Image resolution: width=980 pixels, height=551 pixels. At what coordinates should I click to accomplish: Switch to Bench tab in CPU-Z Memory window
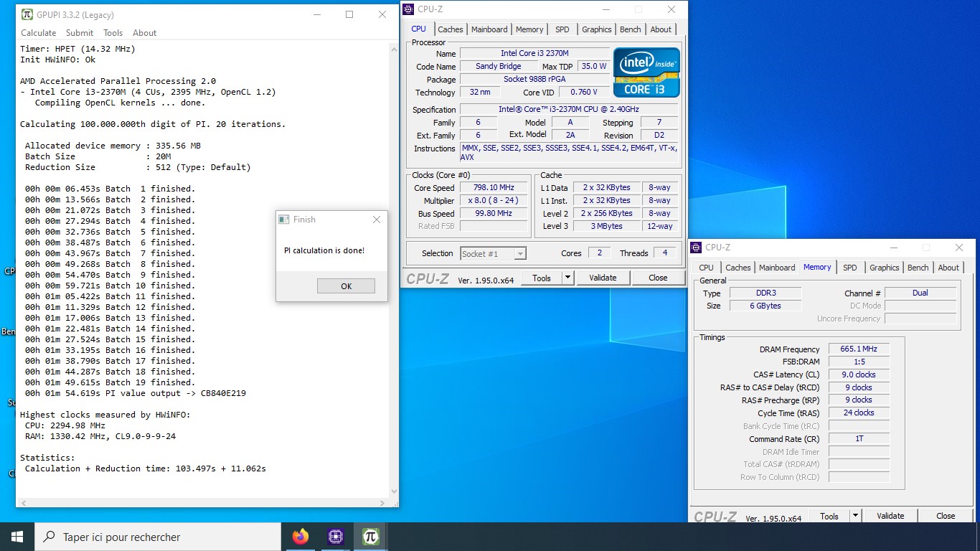click(918, 268)
